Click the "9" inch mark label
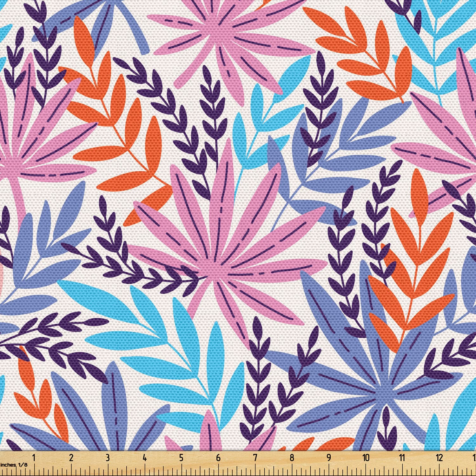Viewport: 476px width, 476px height. pyautogui.click(x=329, y=458)
